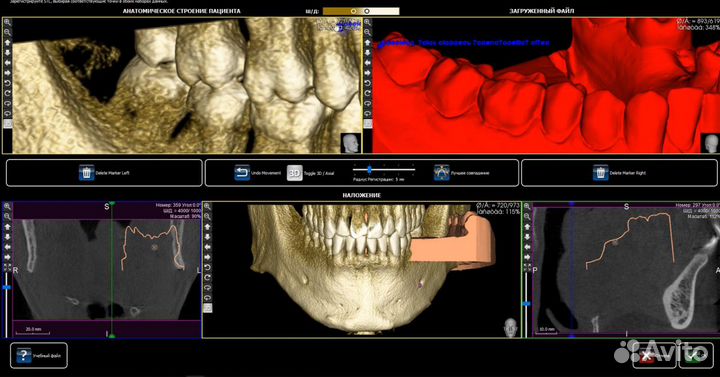Pan down arrow in patient anatomy view
This screenshot has height=377, width=720.
(x=7, y=53)
